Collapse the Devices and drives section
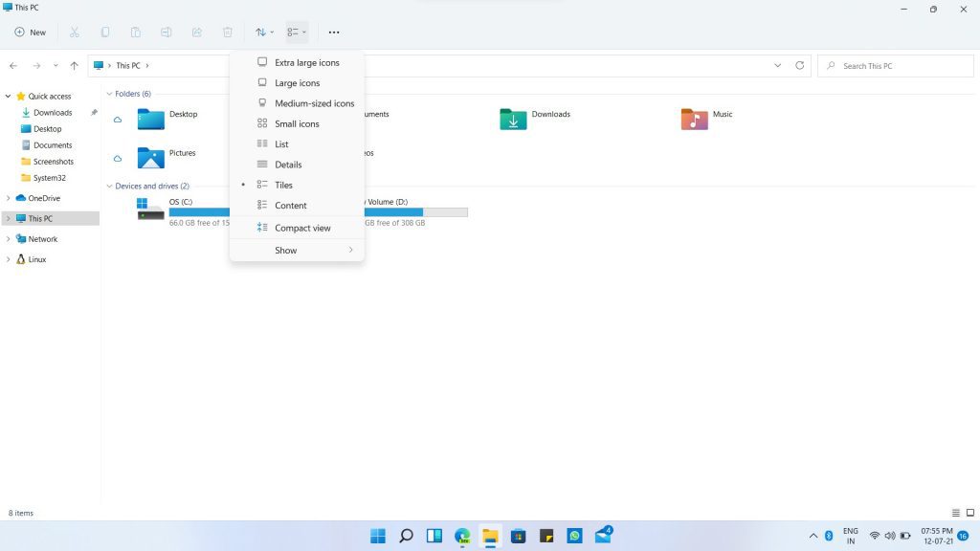980x551 pixels. click(109, 186)
